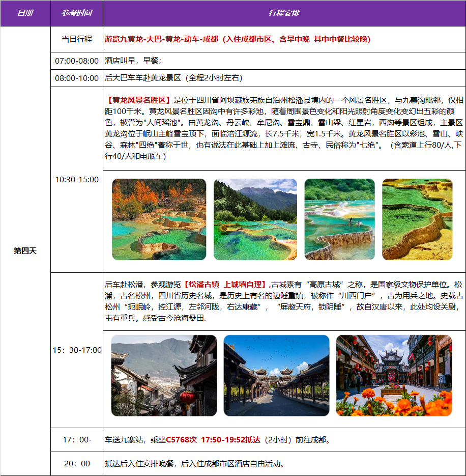Click the fourth Huanglong green pool close-up photo
This screenshot has width=466, height=476.
(x=417, y=219)
